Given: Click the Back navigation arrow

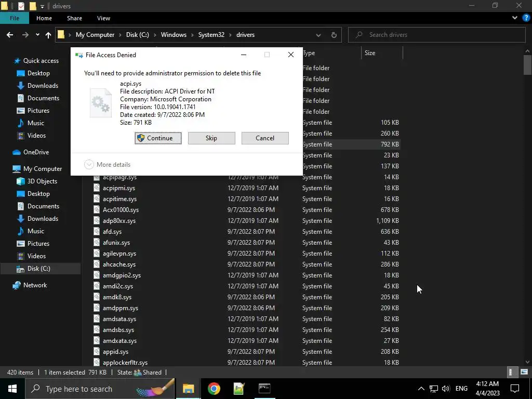Looking at the screenshot, I should (10, 35).
